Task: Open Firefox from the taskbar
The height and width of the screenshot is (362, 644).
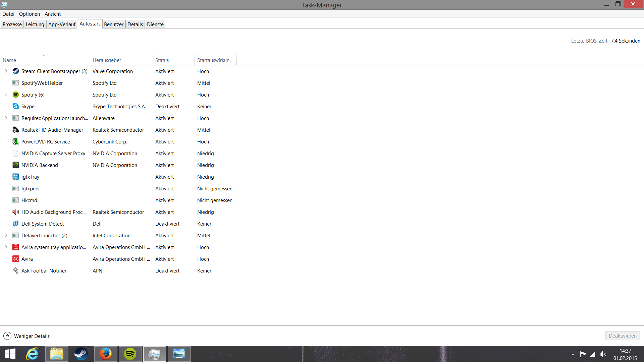Action: (106, 354)
